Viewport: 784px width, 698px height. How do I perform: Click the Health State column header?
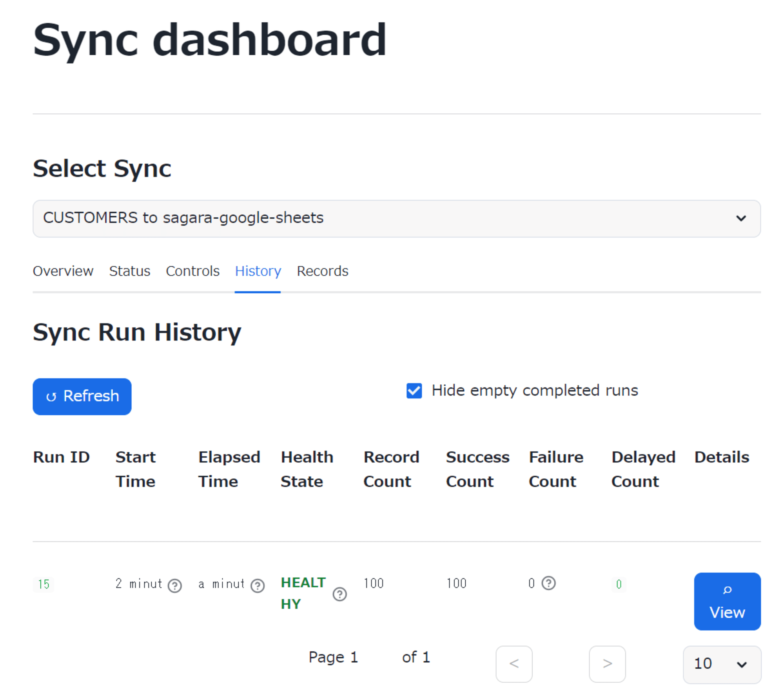coord(307,469)
